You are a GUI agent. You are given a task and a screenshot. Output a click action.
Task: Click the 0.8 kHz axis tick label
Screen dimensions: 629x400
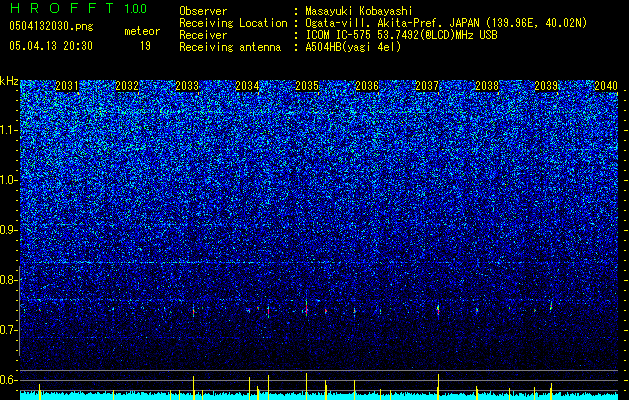click(9, 280)
